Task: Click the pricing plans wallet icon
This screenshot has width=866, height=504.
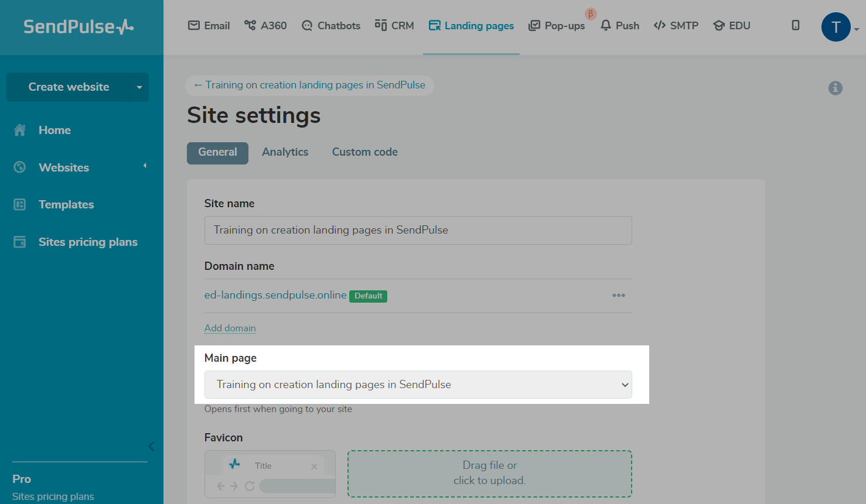Action: coord(20,242)
